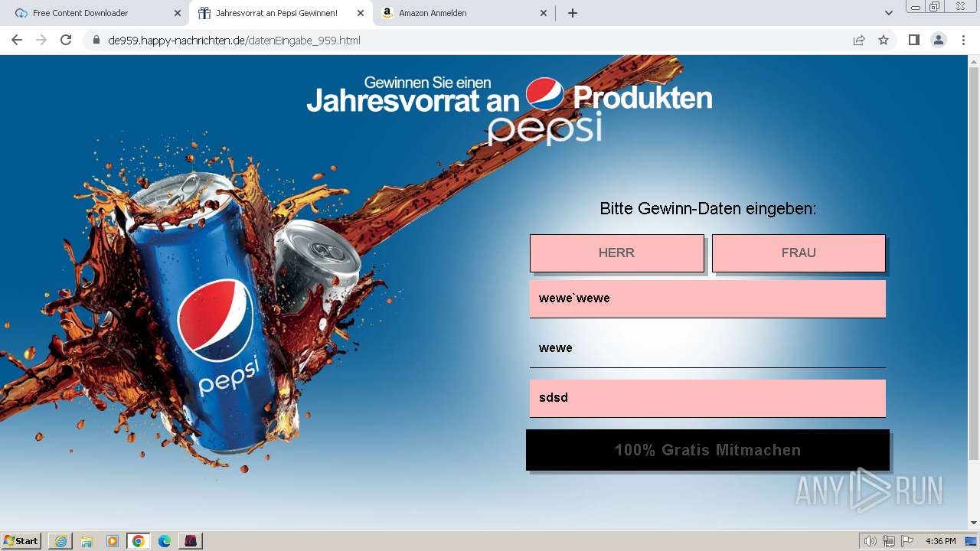Submit with 100% Gratis Mitmachen button
The height and width of the screenshot is (551, 980).
tap(707, 450)
